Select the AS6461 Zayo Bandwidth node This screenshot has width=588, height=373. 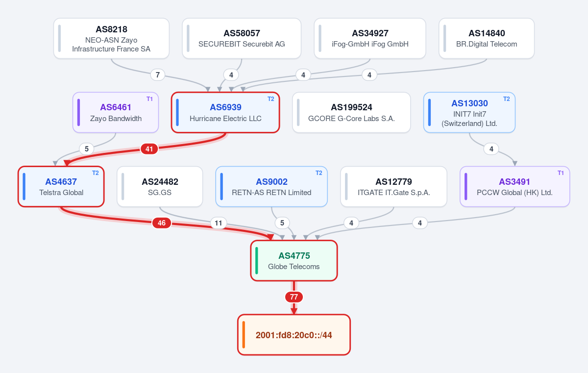point(116,112)
